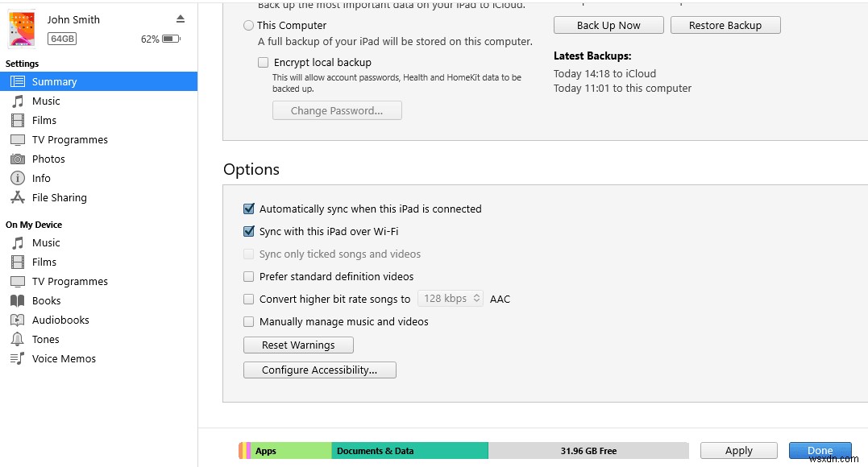
Task: Select the Summary icon in the sidebar
Action: point(17,81)
